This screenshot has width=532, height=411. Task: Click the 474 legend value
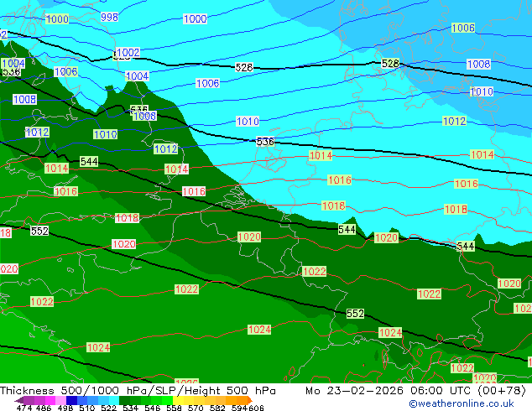click(x=24, y=408)
